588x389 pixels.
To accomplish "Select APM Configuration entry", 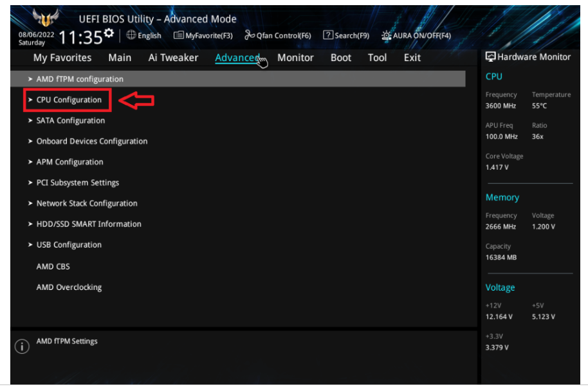I will tap(69, 162).
